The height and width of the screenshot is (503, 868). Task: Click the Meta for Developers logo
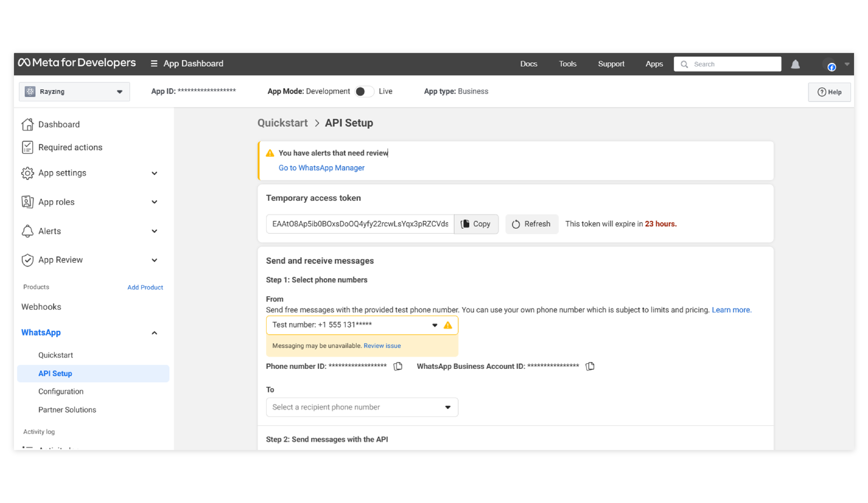(77, 63)
